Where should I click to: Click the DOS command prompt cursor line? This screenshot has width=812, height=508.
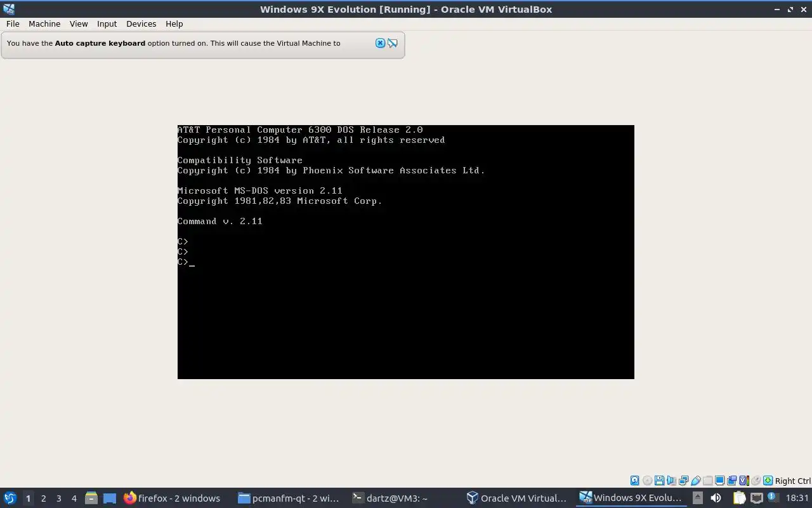point(186,262)
